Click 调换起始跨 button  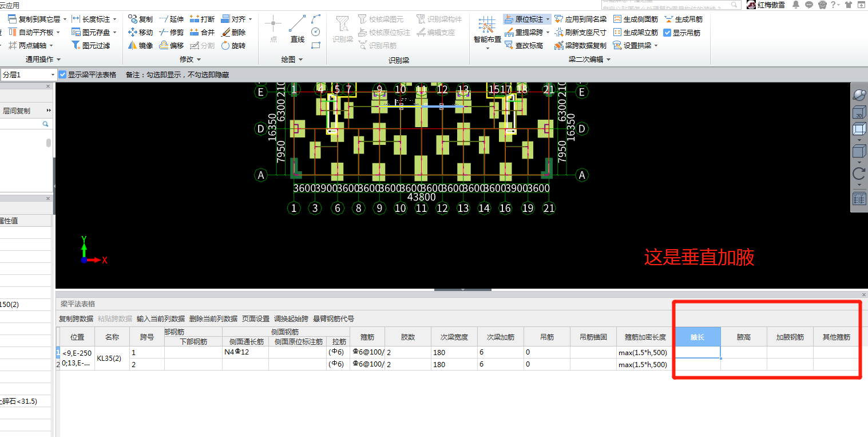click(291, 318)
